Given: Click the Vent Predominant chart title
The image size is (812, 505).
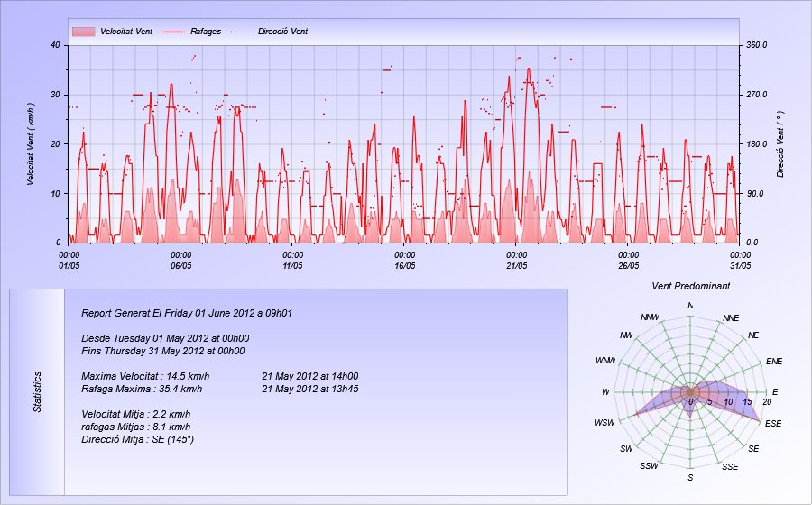Looking at the screenshot, I should pyautogui.click(x=690, y=286).
